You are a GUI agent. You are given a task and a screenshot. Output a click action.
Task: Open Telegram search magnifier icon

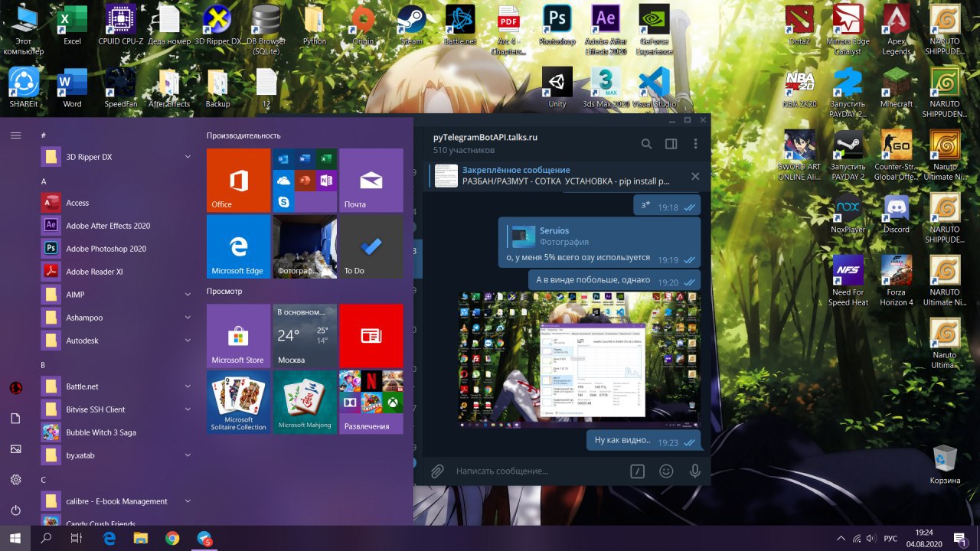click(647, 144)
